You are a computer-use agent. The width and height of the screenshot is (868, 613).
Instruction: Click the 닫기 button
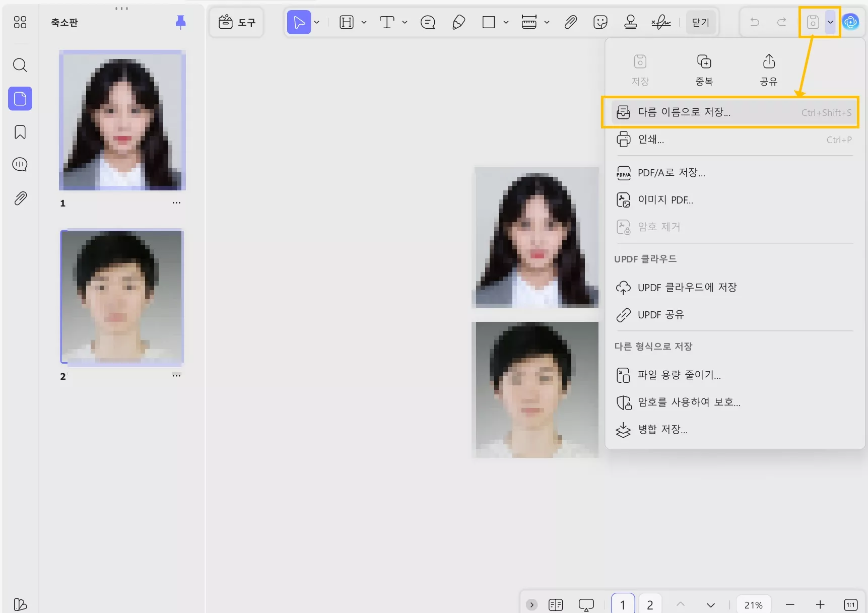(701, 22)
